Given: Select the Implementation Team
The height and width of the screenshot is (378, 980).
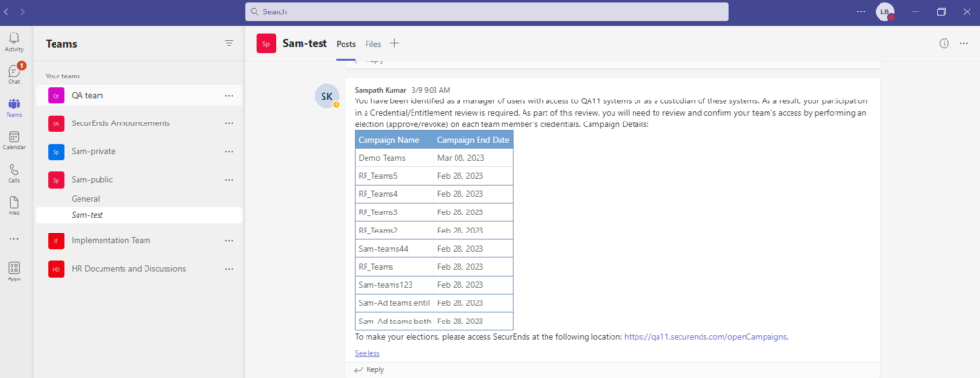Looking at the screenshot, I should [x=140, y=240].
